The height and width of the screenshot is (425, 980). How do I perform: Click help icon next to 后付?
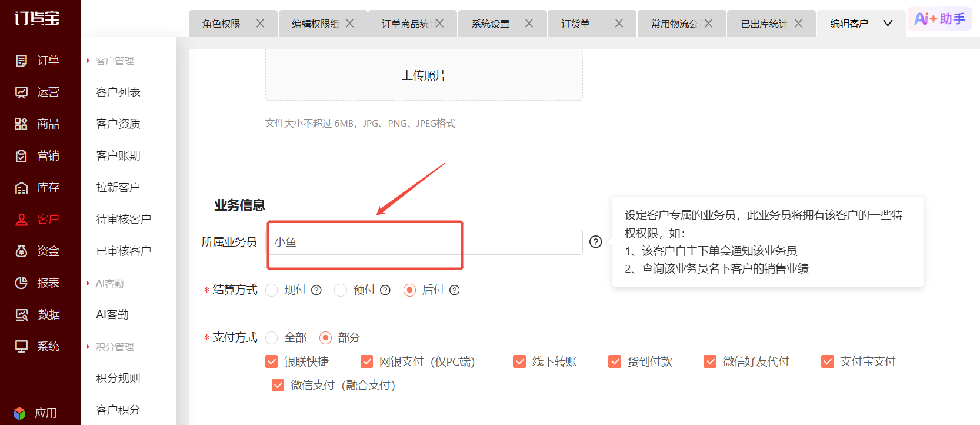coord(455,290)
